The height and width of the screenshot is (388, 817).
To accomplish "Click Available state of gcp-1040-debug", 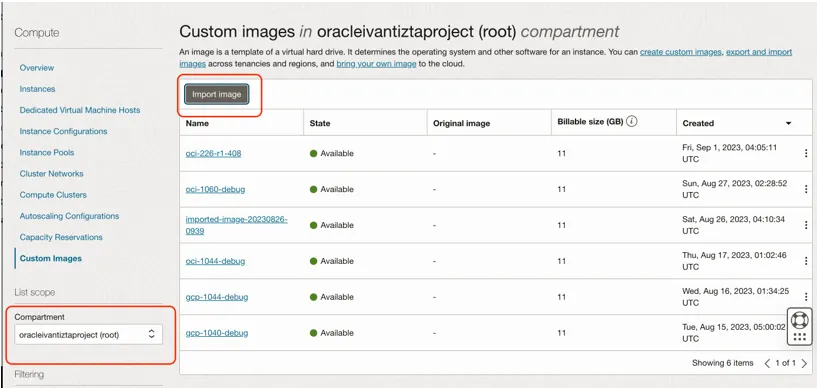I will click(331, 333).
